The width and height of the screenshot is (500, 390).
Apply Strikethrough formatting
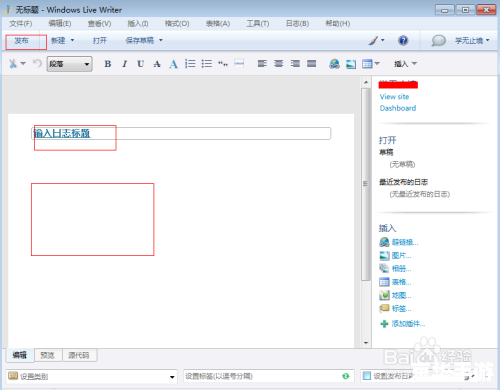click(x=157, y=64)
